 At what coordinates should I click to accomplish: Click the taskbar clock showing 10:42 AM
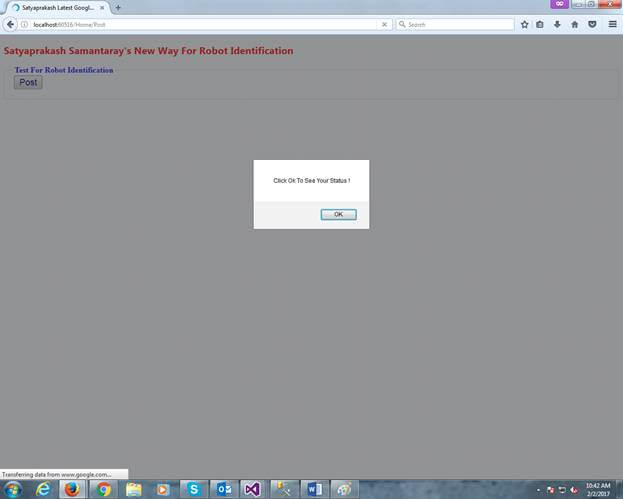coord(598,489)
